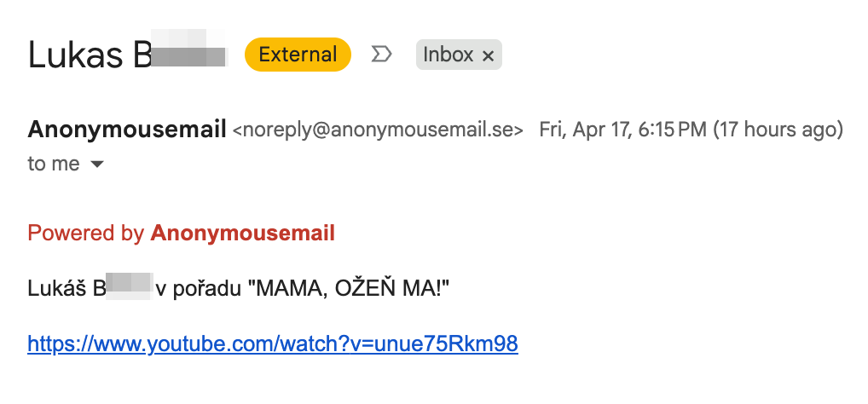Click the blurred surname in the subject
This screenshot has height=404, width=868.
(x=188, y=55)
